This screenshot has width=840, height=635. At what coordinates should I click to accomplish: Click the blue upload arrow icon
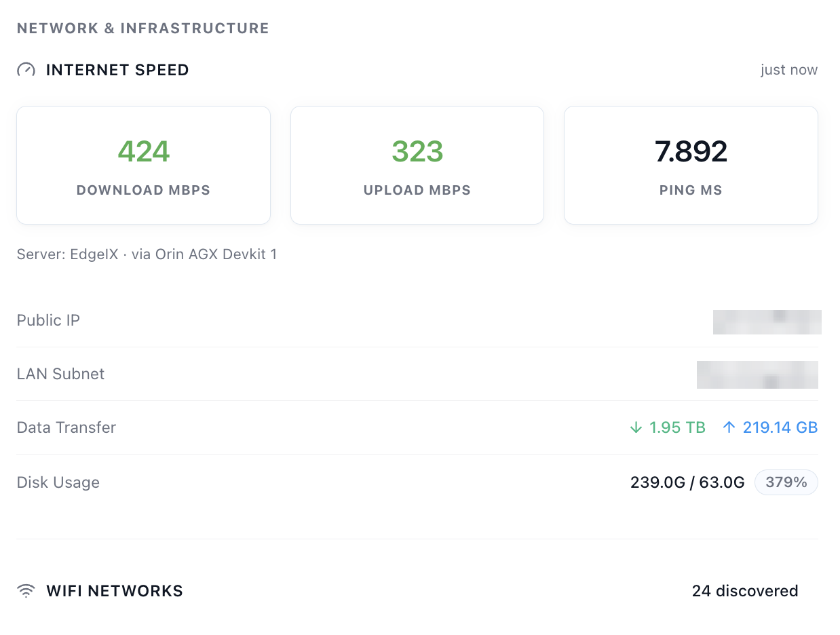point(729,427)
